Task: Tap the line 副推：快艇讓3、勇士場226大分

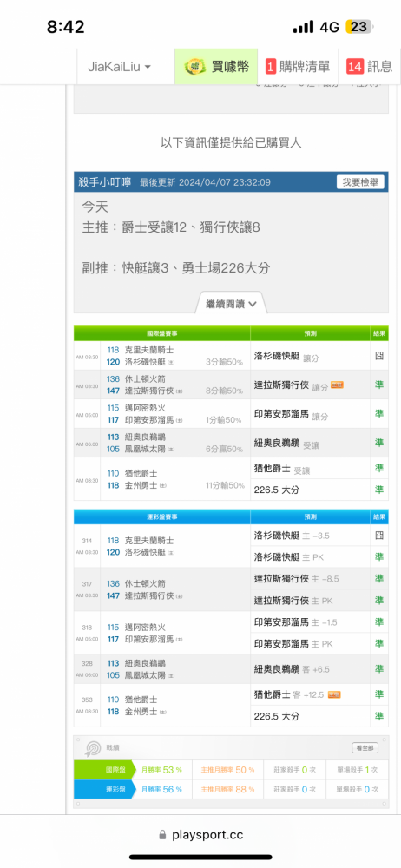Action: pyautogui.click(x=176, y=268)
